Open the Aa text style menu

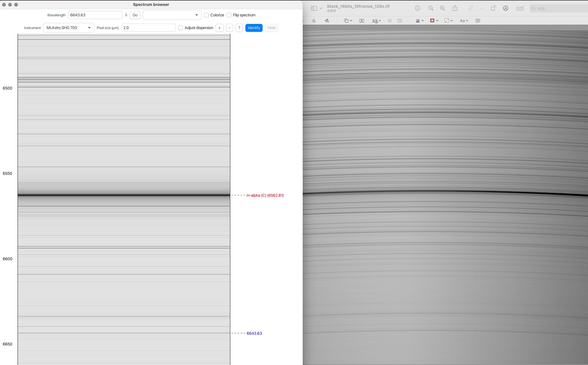coord(464,21)
